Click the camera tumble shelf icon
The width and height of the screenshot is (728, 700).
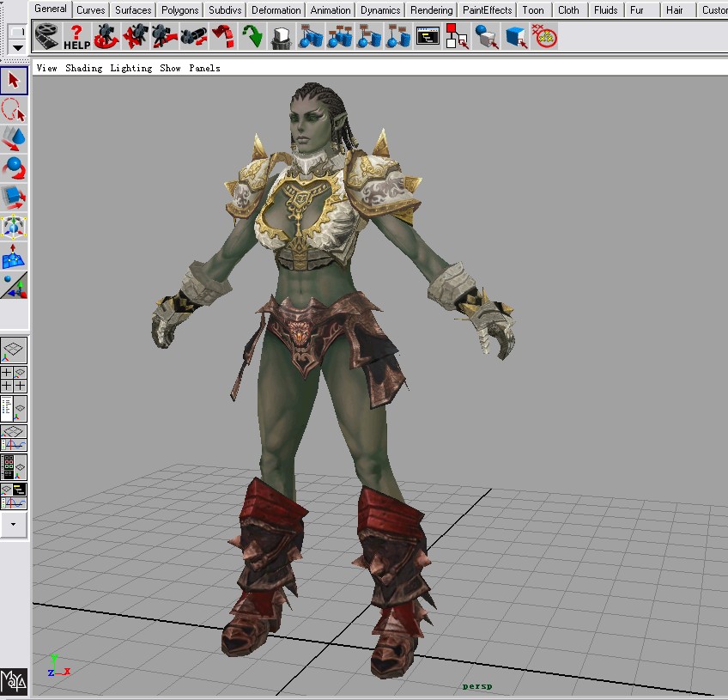pyautogui.click(x=106, y=36)
